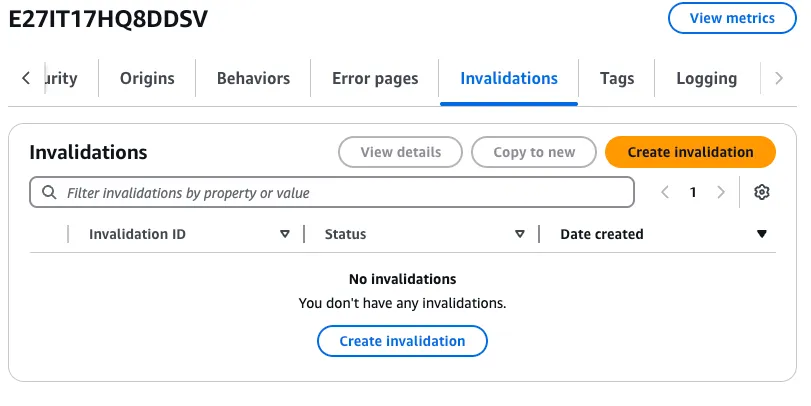Viewport: 811px width, 406px height.
Task: Click the outlined Create invalidation button below message
Action: coord(402,341)
